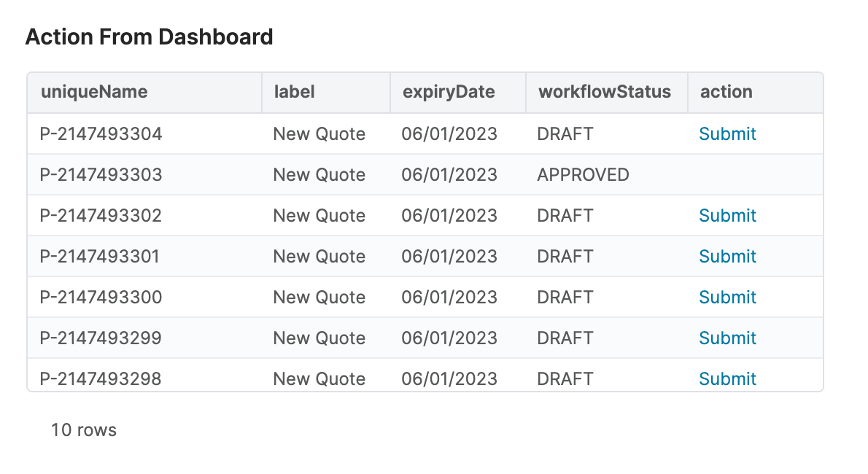Click P-2147493298 unique name cell

pos(101,378)
